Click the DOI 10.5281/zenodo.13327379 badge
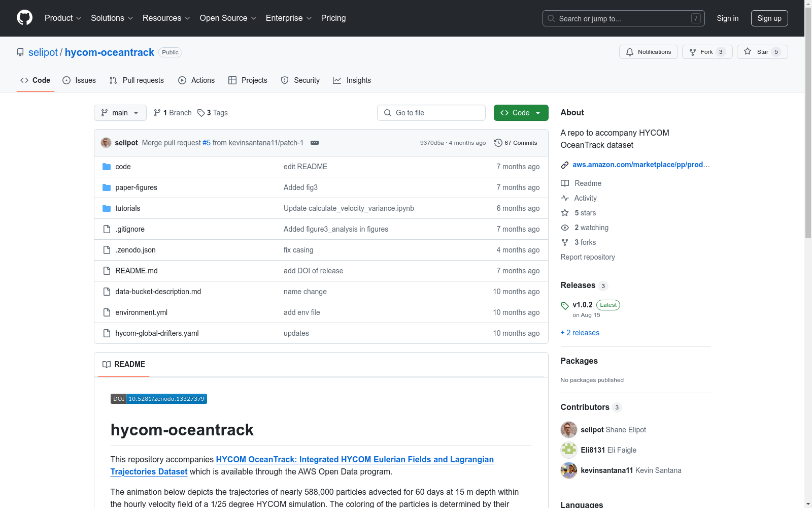This screenshot has height=508, width=812. point(159,399)
